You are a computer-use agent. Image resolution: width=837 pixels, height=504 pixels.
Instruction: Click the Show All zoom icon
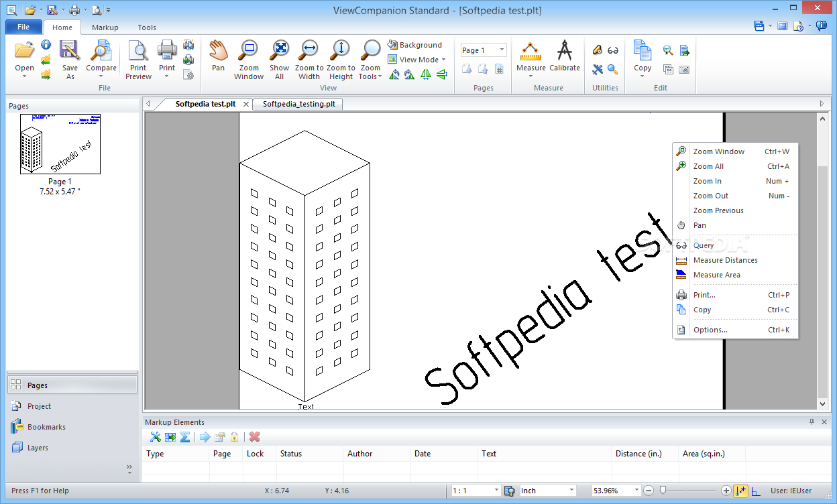point(279,60)
